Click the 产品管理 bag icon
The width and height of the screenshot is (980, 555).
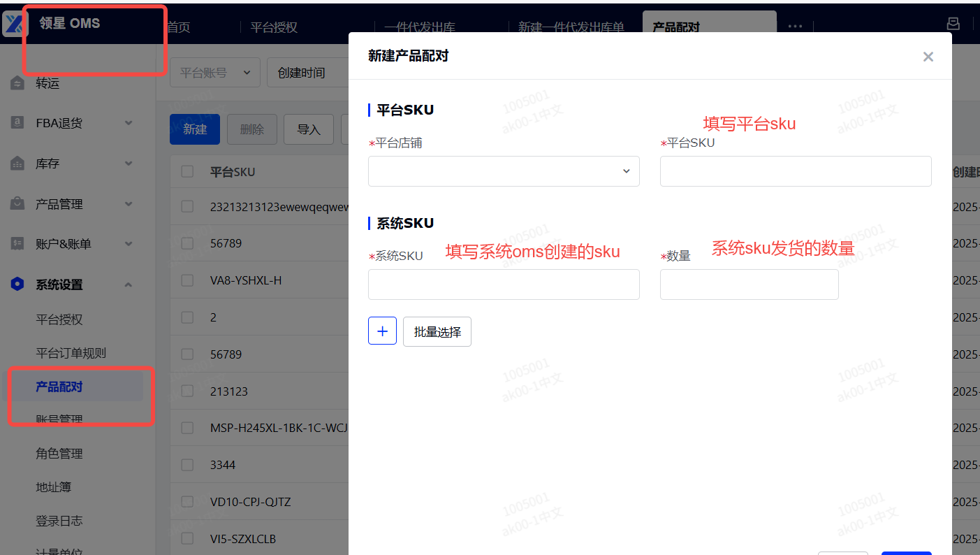click(x=17, y=204)
